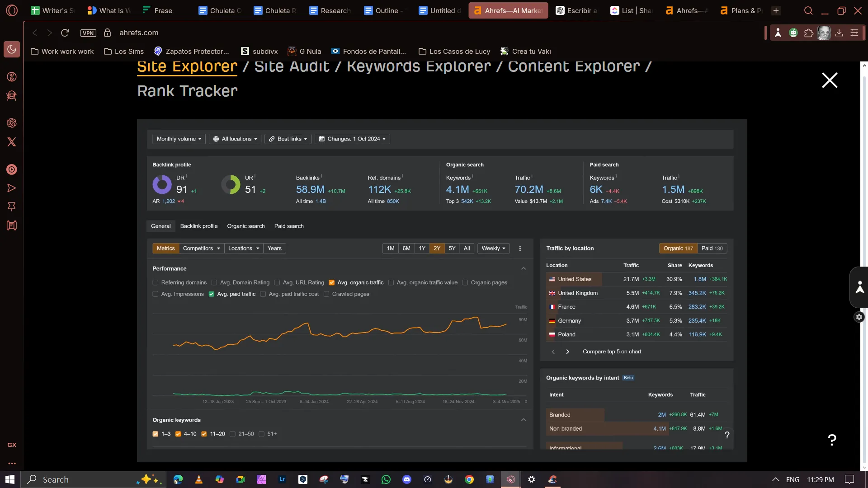Click the three-dot chart options menu
Screen dimensions: 868x488
coord(520,249)
